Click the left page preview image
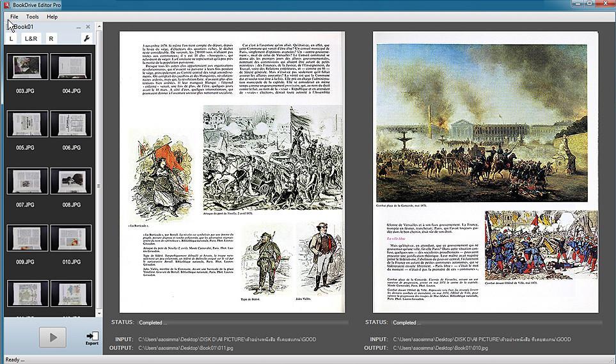 click(232, 172)
